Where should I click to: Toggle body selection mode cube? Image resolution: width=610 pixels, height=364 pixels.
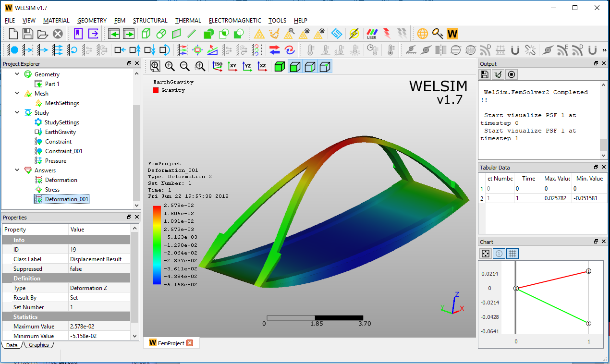coord(280,66)
